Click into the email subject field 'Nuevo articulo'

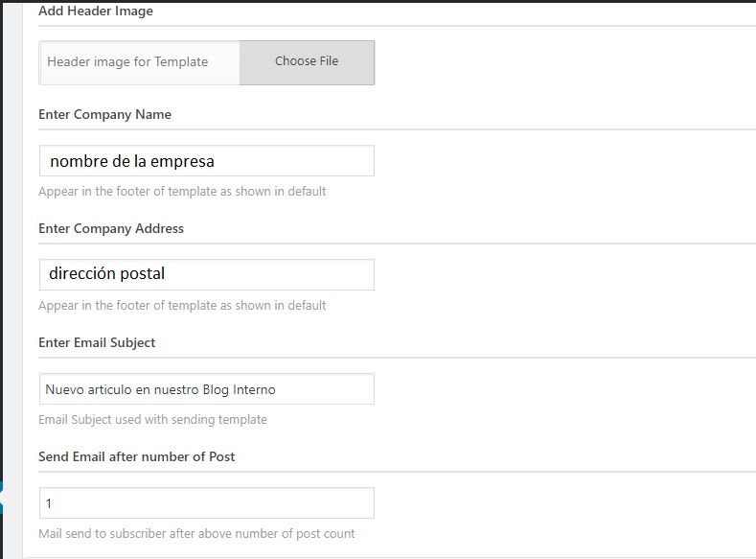(207, 388)
